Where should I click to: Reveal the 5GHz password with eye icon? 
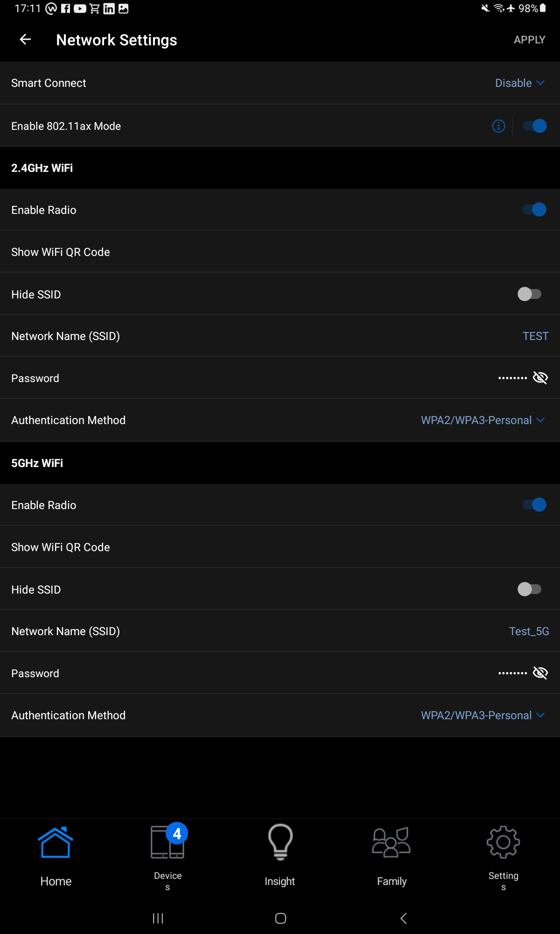coord(540,673)
